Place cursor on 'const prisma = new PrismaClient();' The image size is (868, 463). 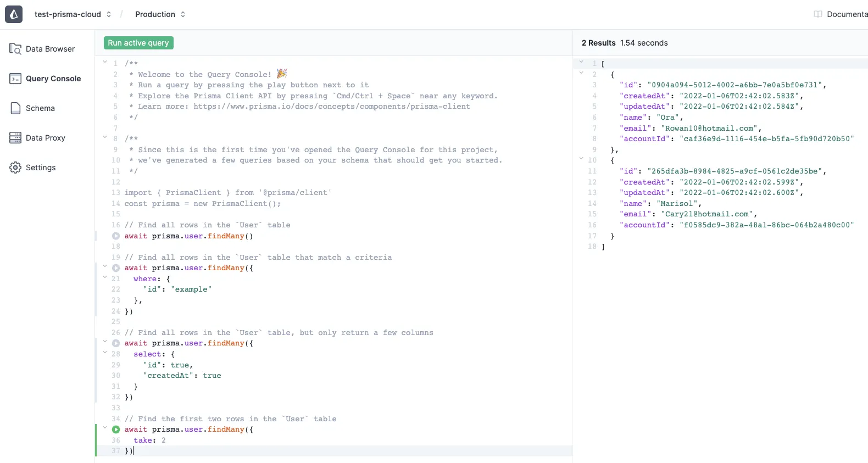pyautogui.click(x=203, y=204)
